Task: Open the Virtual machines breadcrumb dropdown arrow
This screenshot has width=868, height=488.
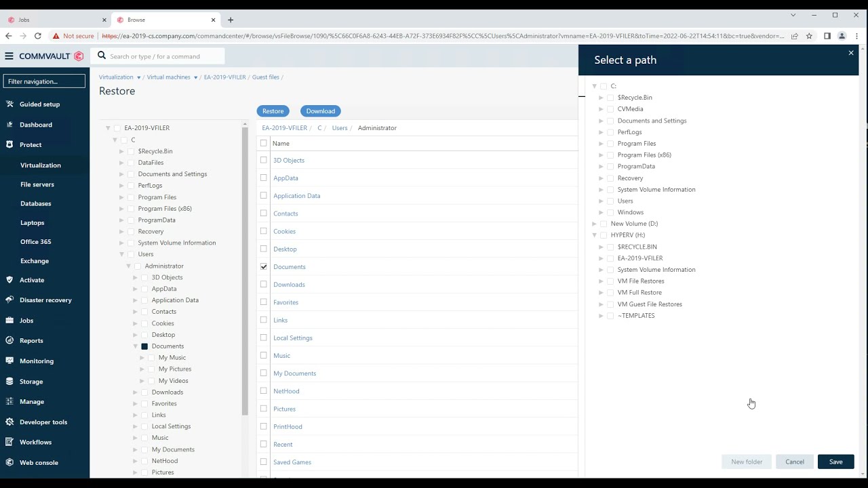Action: [195, 77]
